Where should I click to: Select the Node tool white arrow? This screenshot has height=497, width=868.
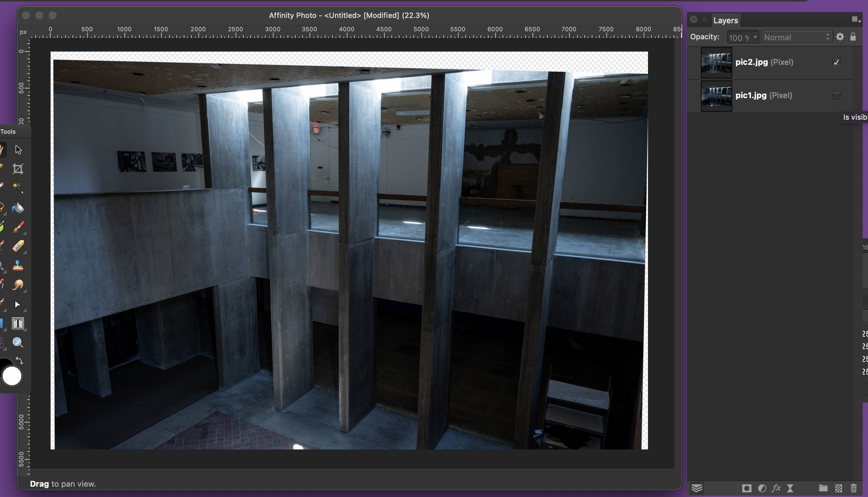click(x=18, y=304)
